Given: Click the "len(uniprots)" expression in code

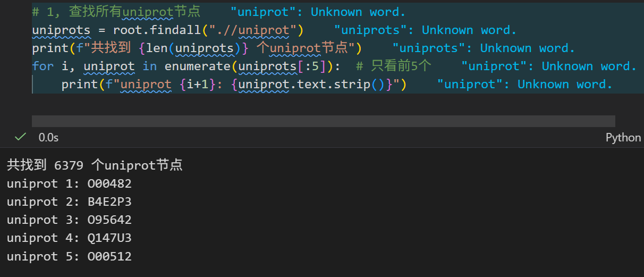Looking at the screenshot, I should (x=194, y=48).
